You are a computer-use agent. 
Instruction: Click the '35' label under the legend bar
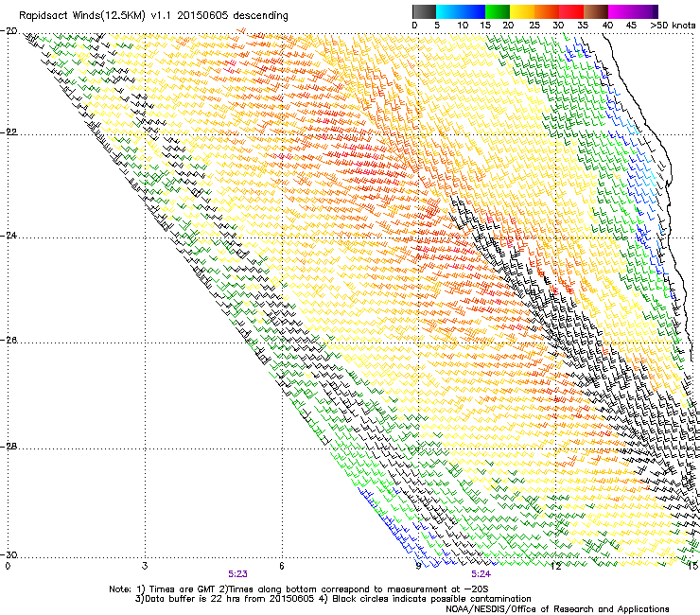point(583,26)
